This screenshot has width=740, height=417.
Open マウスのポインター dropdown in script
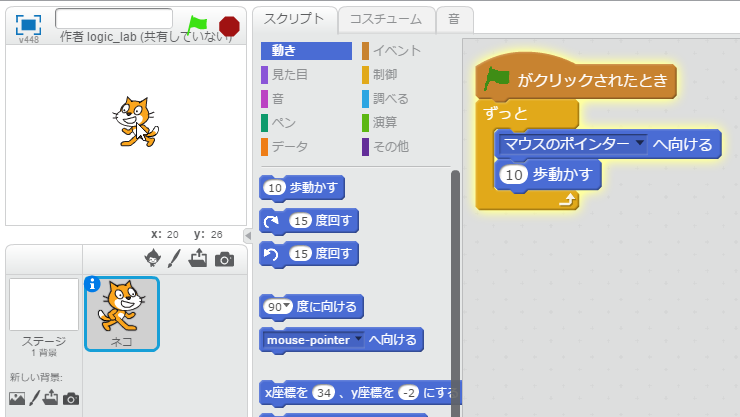pos(640,142)
